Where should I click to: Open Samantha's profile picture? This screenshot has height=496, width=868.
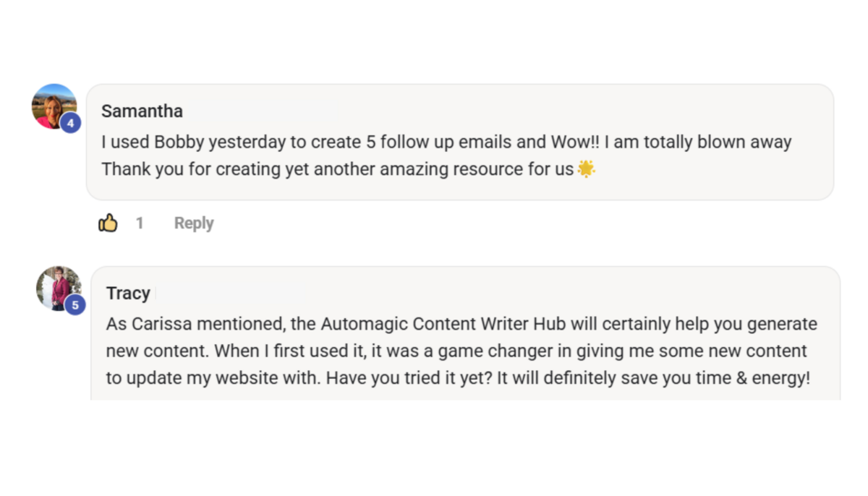[52, 106]
